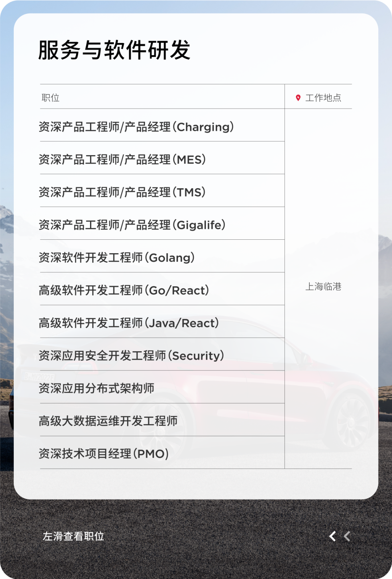The image size is (392, 579).
Task: Open the TMS product manager listing
Action: [122, 192]
